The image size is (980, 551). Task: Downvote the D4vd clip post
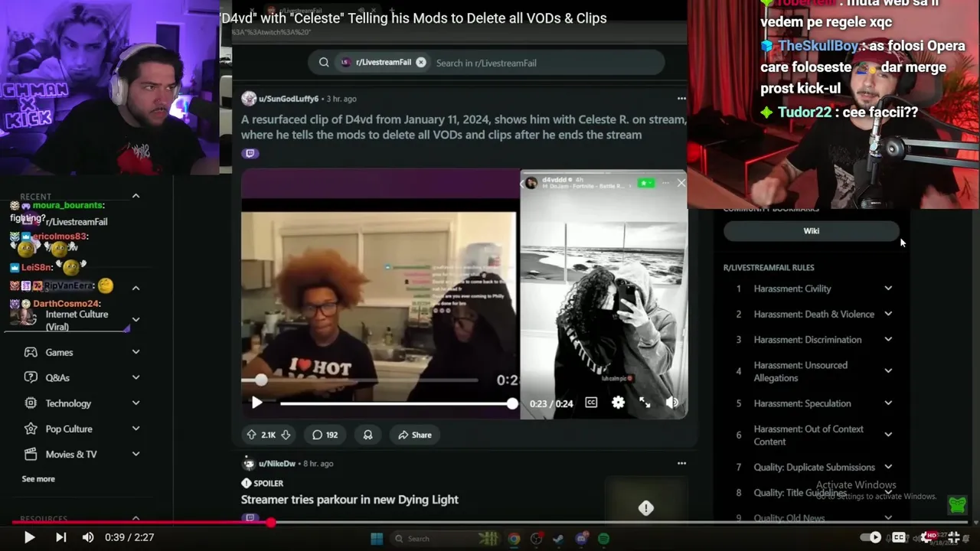pos(286,435)
